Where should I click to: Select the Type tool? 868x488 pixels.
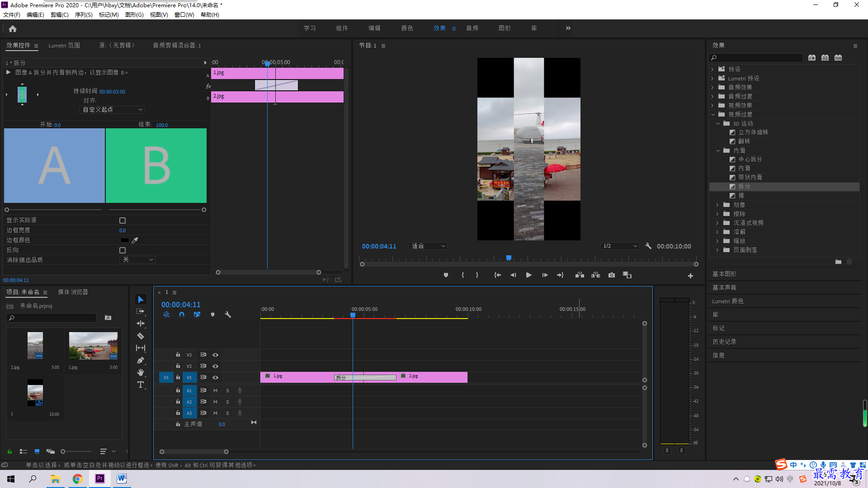click(141, 385)
